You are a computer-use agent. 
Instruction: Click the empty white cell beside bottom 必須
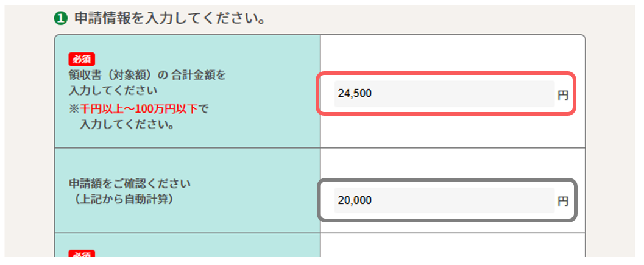452,251
